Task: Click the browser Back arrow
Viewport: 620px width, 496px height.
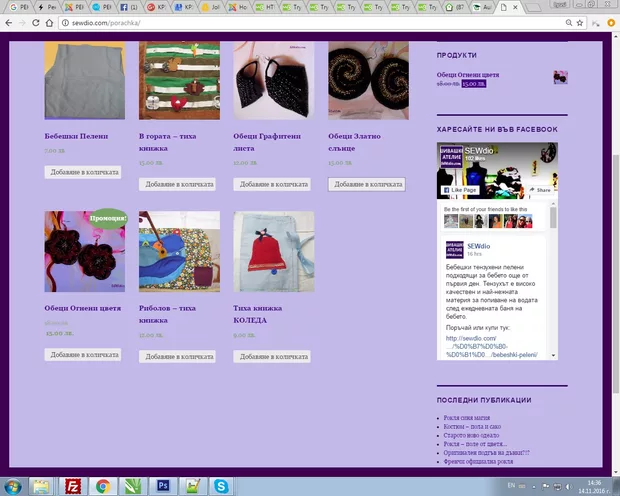Action: click(x=9, y=23)
